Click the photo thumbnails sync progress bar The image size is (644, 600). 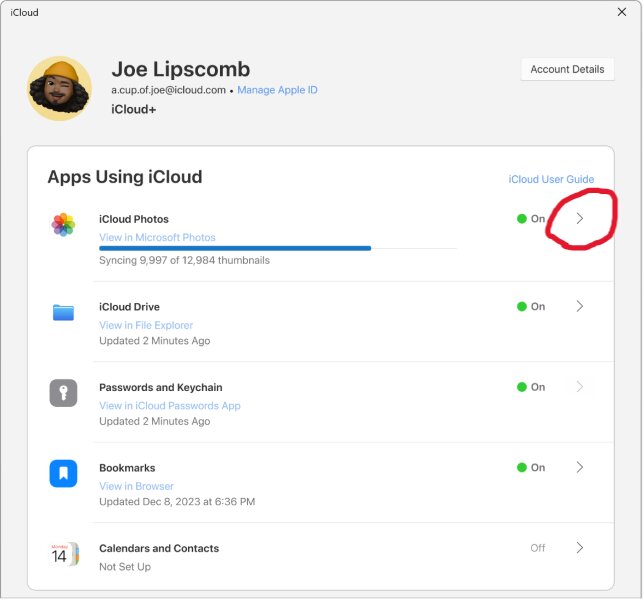pyautogui.click(x=278, y=248)
